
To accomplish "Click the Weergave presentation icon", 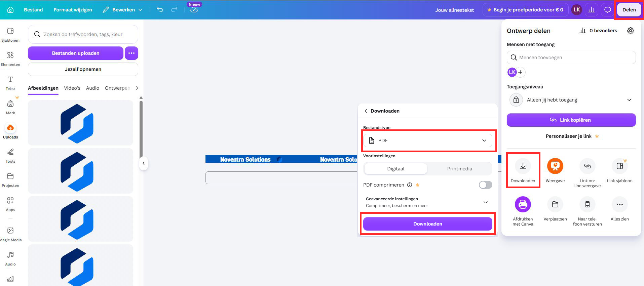I will 555,166.
